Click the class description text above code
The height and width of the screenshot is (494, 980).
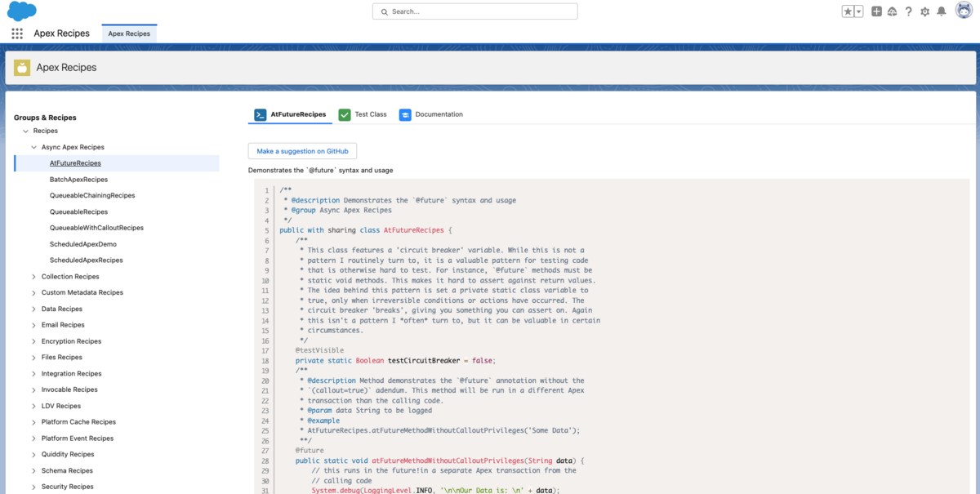(x=320, y=171)
